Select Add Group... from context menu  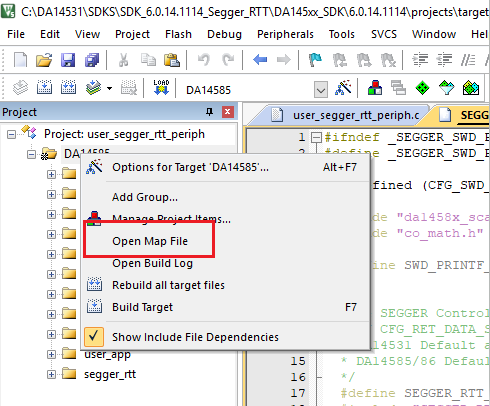click(226, 197)
